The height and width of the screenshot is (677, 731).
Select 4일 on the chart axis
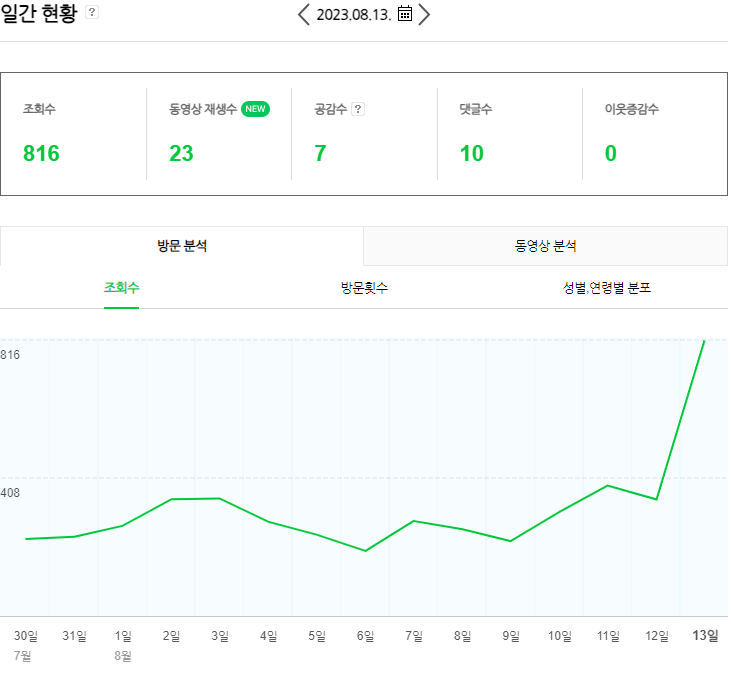pyautogui.click(x=269, y=636)
